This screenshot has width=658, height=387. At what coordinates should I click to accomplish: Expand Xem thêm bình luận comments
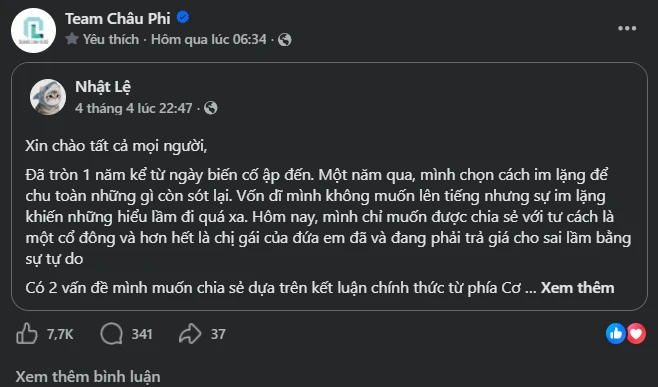(88, 377)
